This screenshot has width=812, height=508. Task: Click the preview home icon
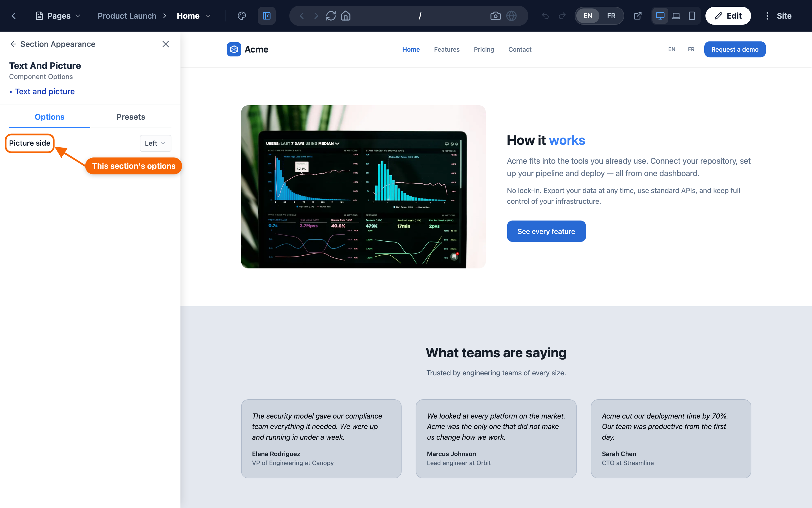click(346, 16)
